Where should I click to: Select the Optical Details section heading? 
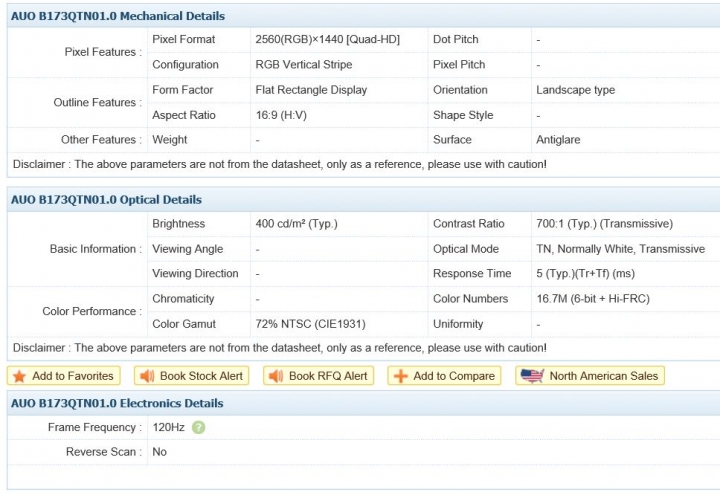[107, 200]
